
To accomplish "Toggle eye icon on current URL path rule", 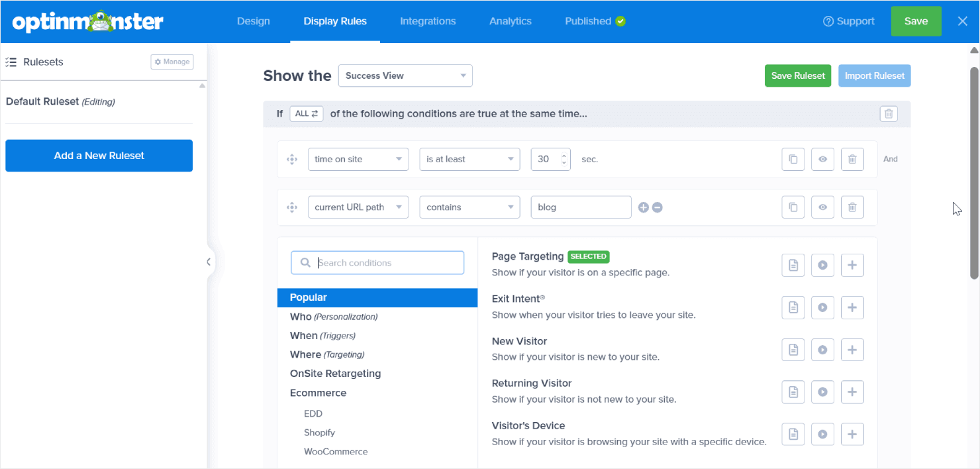I will tap(822, 207).
